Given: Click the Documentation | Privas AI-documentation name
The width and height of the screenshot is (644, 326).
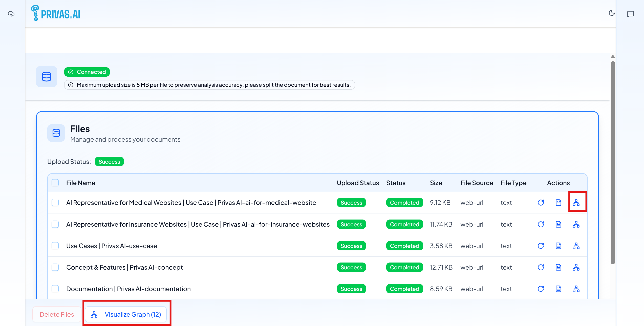Looking at the screenshot, I should point(128,289).
